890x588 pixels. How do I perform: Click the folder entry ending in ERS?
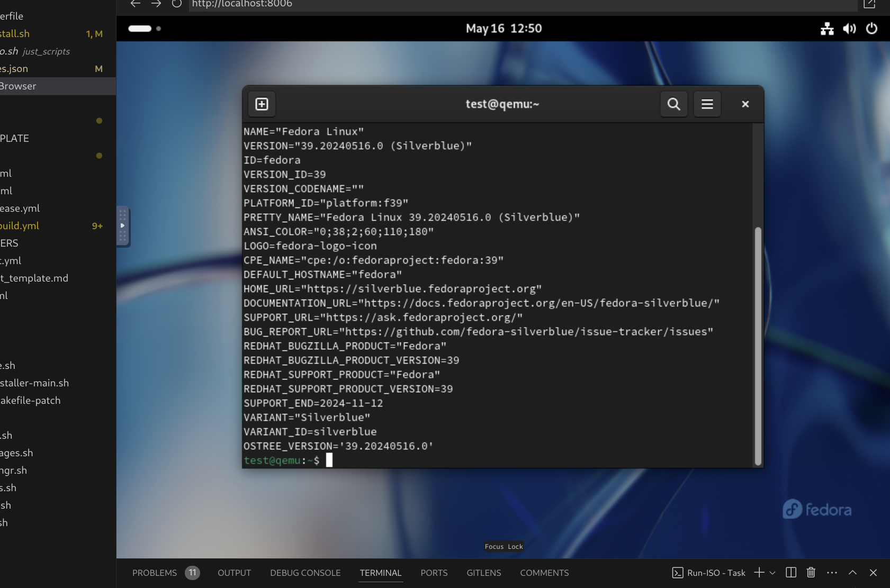coord(58,243)
